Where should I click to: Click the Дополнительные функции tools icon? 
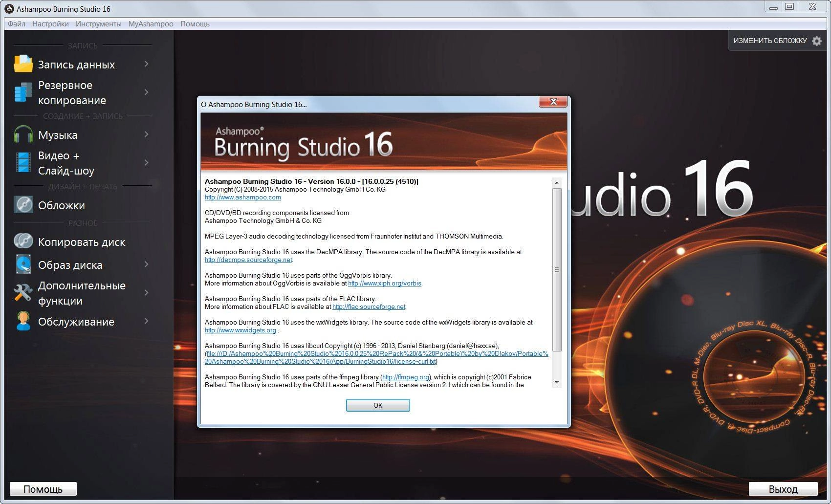coord(23,293)
